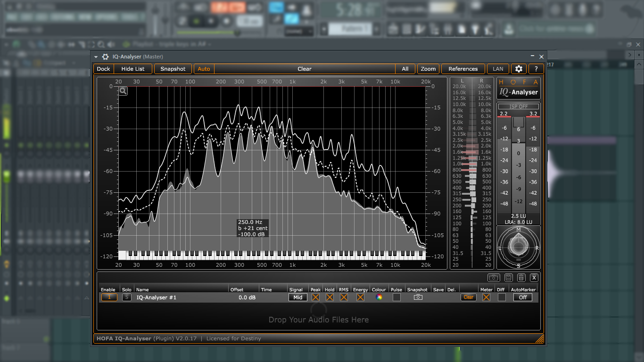Screen dimensions: 644x362
Task: Click the left peak value 2.2
Action: pyautogui.click(x=504, y=114)
